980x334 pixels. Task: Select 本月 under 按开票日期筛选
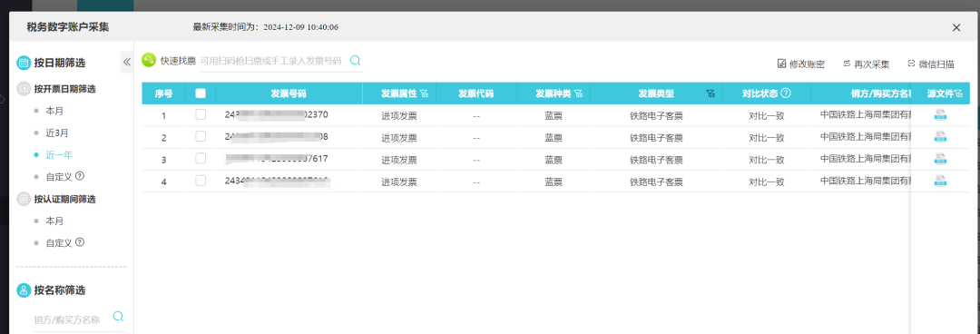coord(54,111)
